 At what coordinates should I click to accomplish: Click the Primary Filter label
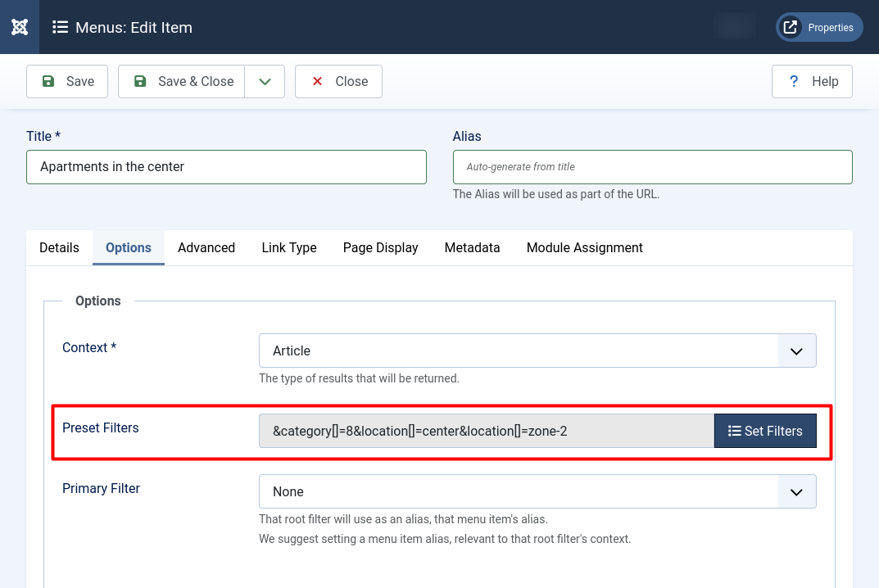[101, 489]
